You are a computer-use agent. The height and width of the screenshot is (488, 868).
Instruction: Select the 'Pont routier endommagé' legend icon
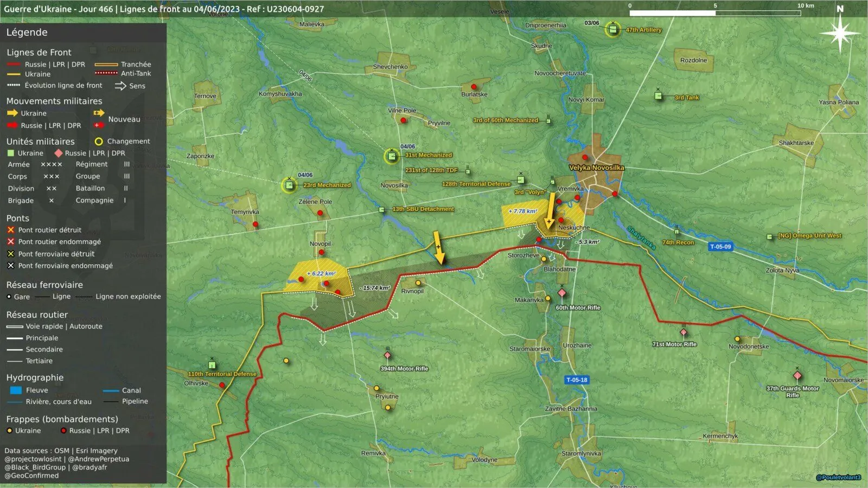(10, 242)
